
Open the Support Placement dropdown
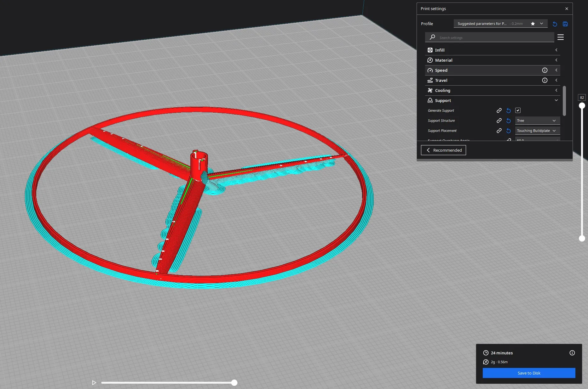(537, 131)
